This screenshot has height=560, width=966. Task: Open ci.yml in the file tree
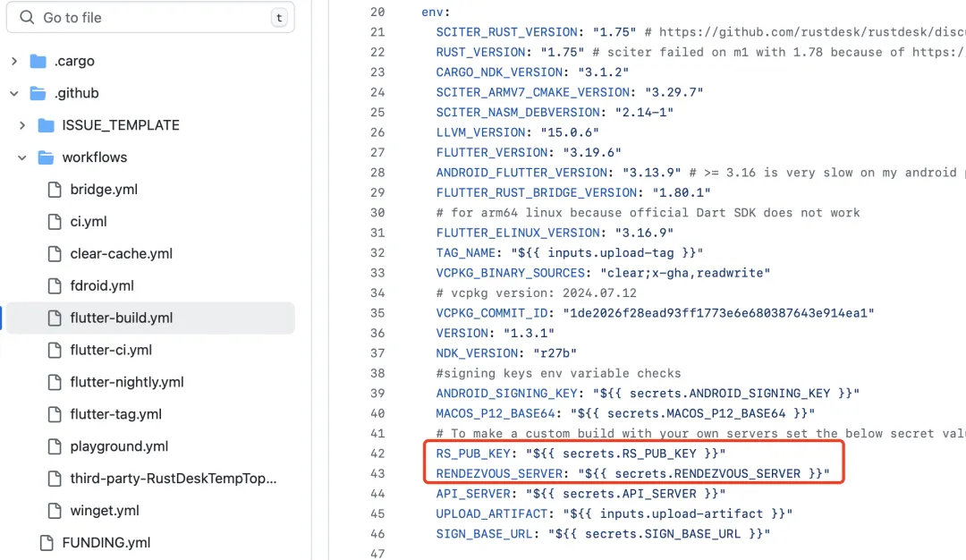(x=88, y=222)
